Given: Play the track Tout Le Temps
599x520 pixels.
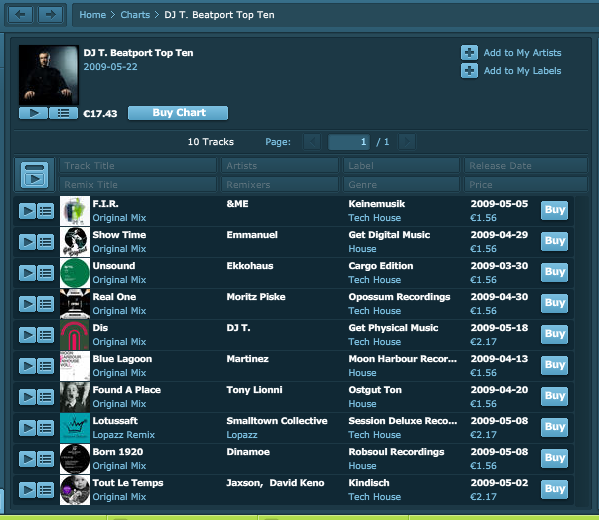Looking at the screenshot, I should (x=28, y=490).
